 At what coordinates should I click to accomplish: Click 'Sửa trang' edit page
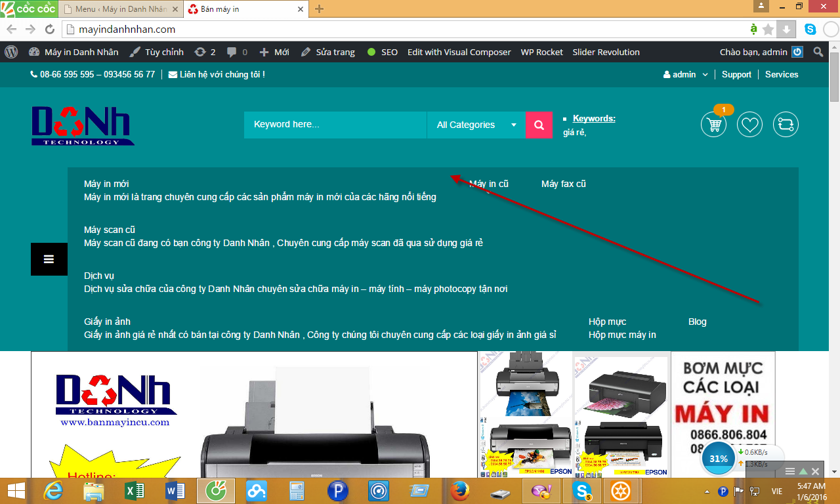coord(327,52)
